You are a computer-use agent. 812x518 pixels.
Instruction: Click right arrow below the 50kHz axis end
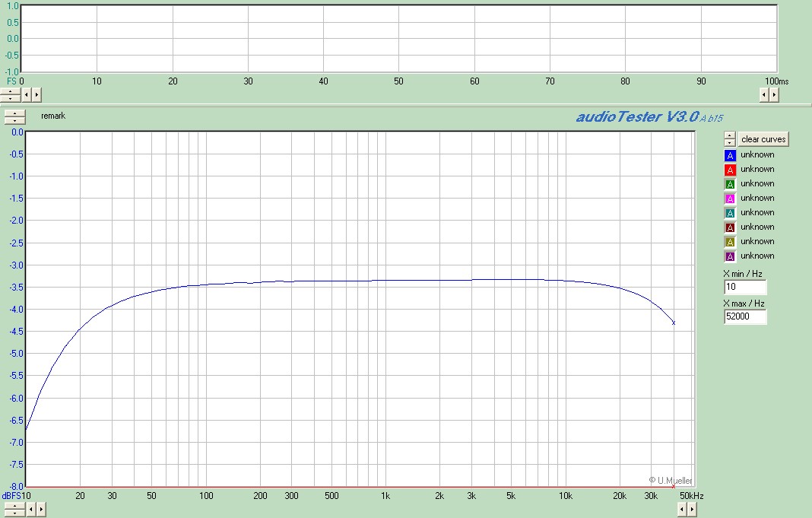click(692, 510)
